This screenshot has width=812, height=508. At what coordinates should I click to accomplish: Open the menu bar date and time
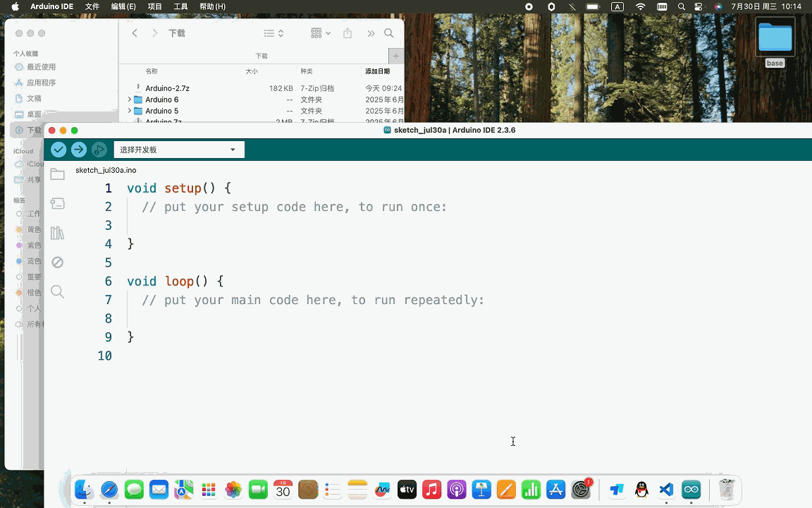[x=766, y=7]
